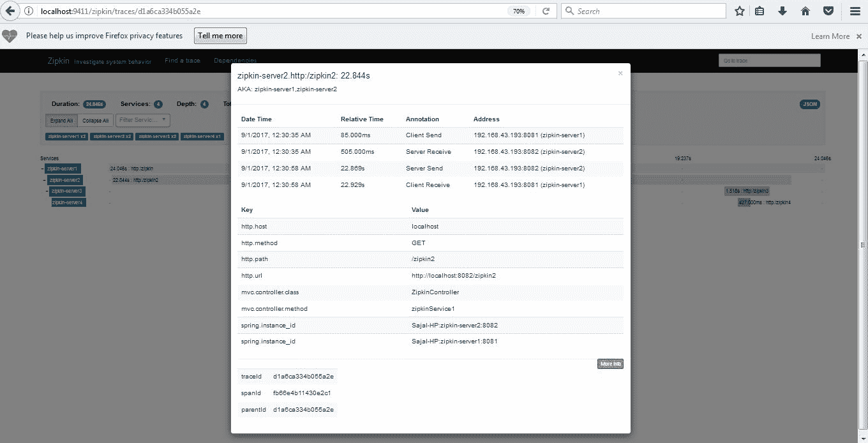The width and height of the screenshot is (868, 443).
Task: Click the Client Receive annotation cell
Action: pyautogui.click(x=428, y=185)
